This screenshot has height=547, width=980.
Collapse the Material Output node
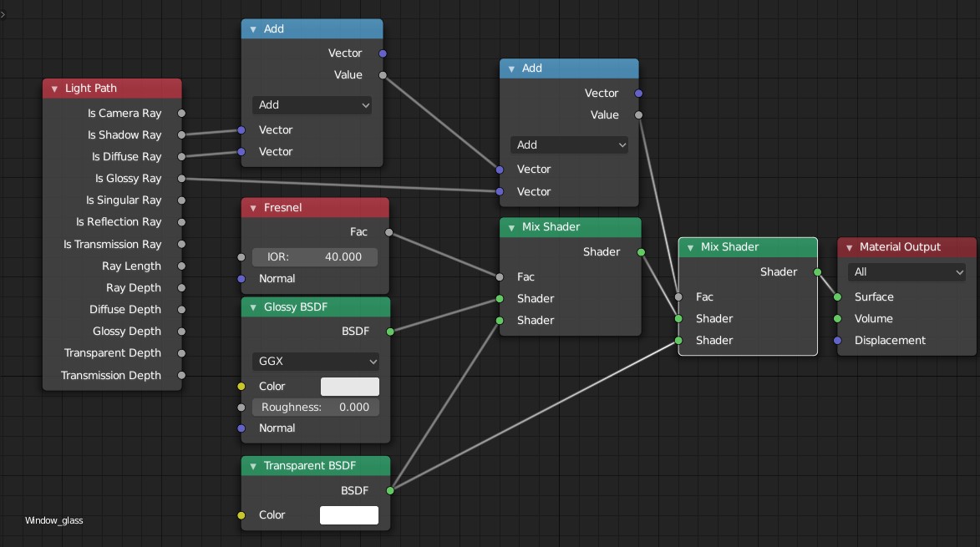(850, 247)
